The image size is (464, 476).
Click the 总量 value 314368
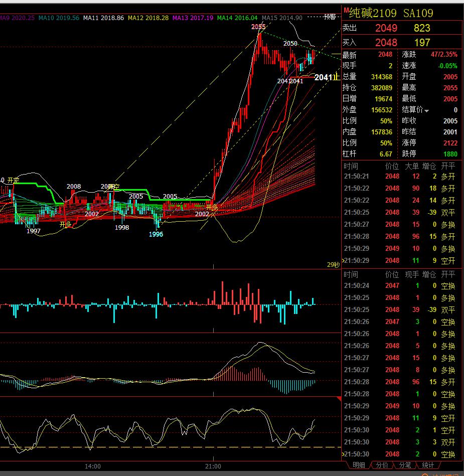click(x=382, y=77)
